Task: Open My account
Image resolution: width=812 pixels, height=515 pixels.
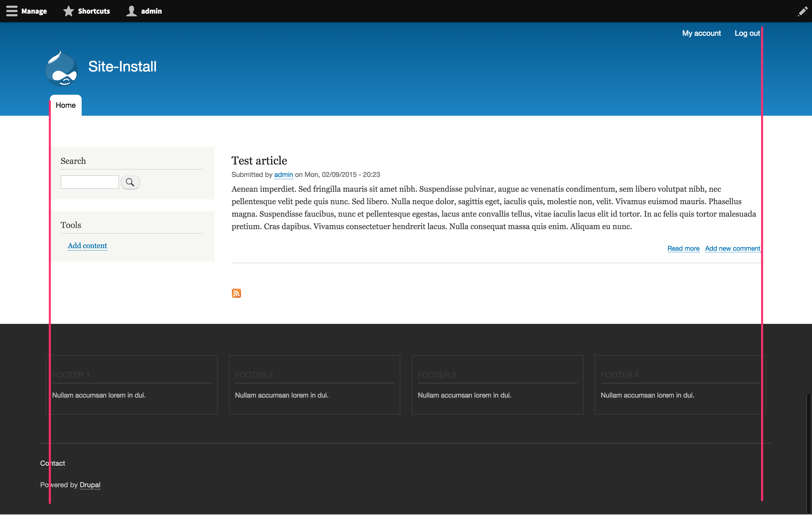Action: [x=701, y=33]
